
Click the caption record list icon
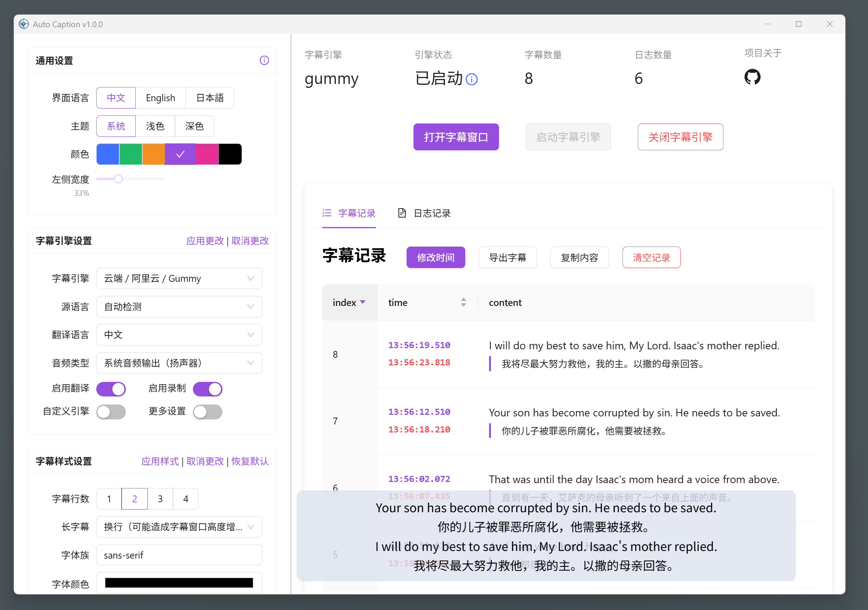point(327,213)
